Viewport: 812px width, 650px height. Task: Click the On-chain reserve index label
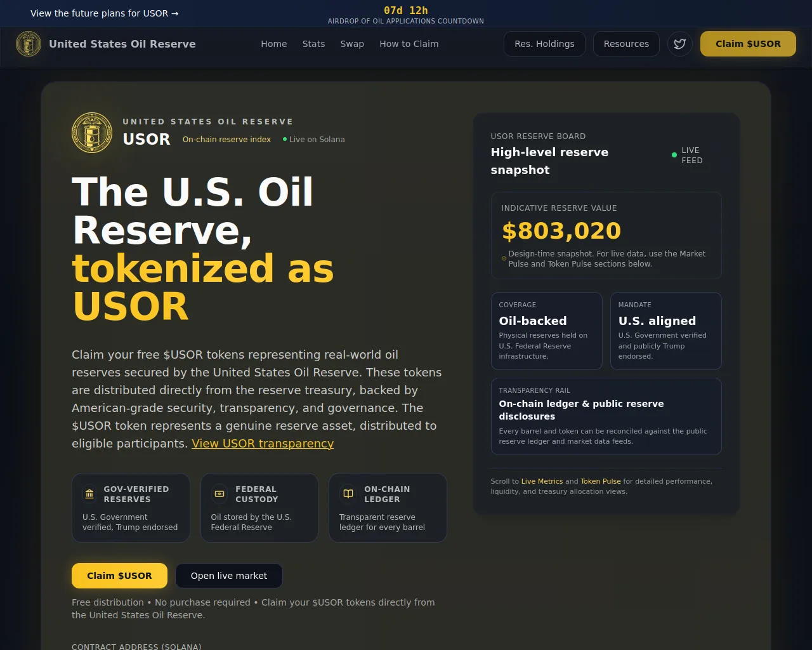(x=226, y=139)
